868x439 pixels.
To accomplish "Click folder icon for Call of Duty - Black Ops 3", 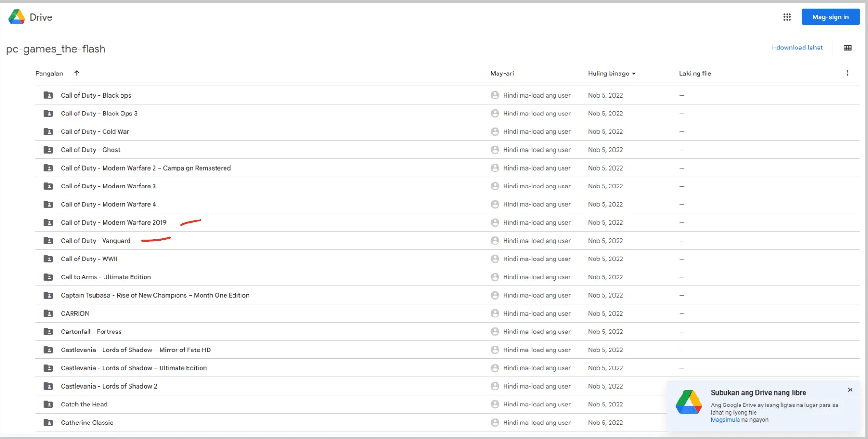I will click(x=48, y=114).
